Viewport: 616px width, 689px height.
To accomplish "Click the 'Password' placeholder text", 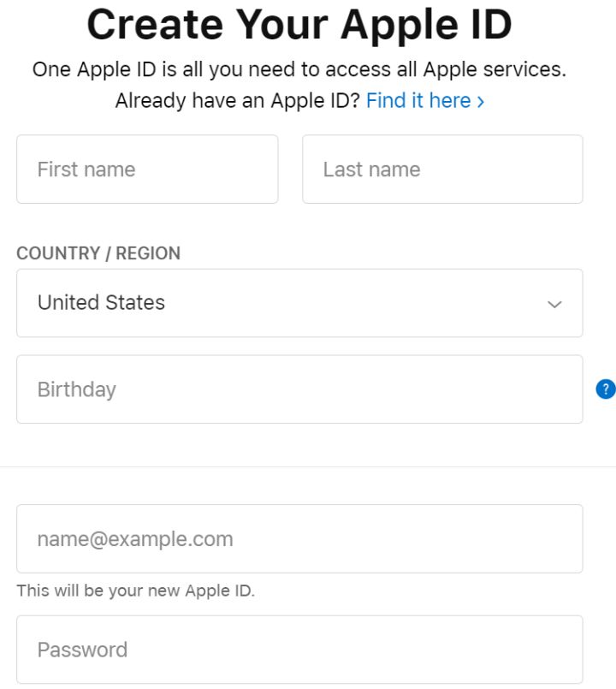I will click(82, 650).
